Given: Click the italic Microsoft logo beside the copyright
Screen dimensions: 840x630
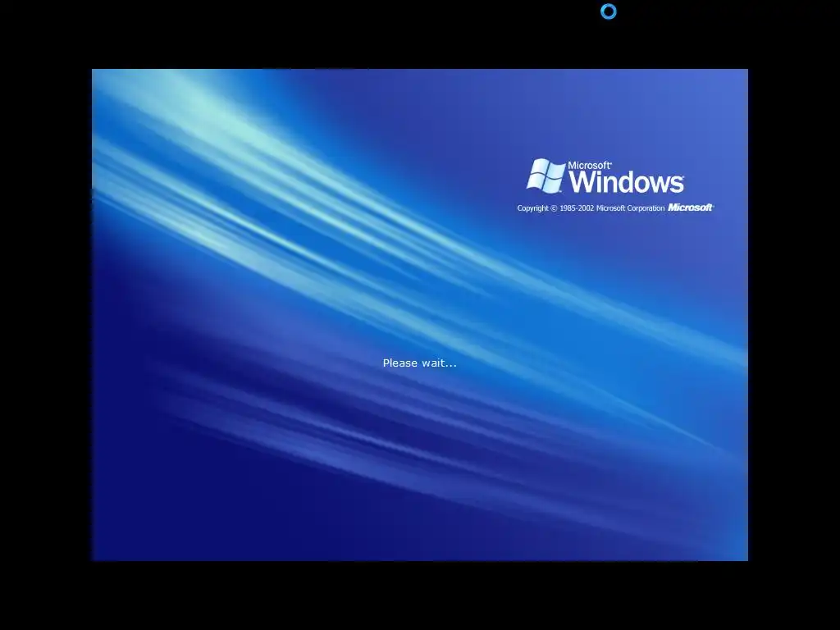Looking at the screenshot, I should point(691,208).
